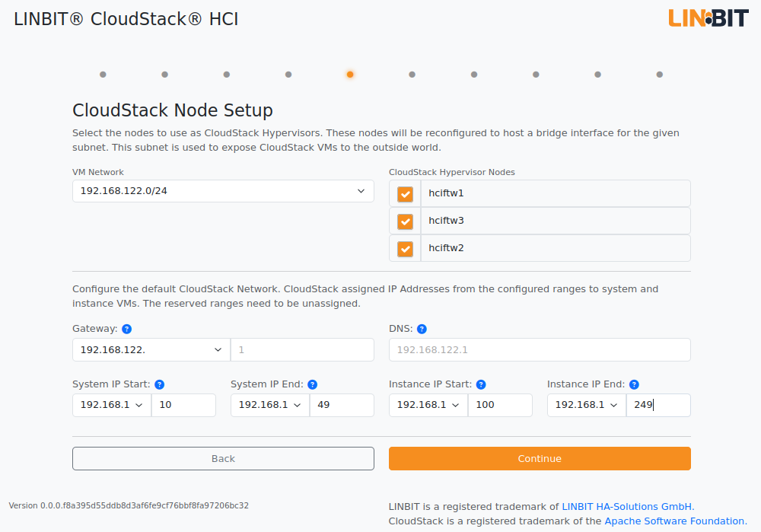Click the Instance IP End help icon

pyautogui.click(x=634, y=384)
